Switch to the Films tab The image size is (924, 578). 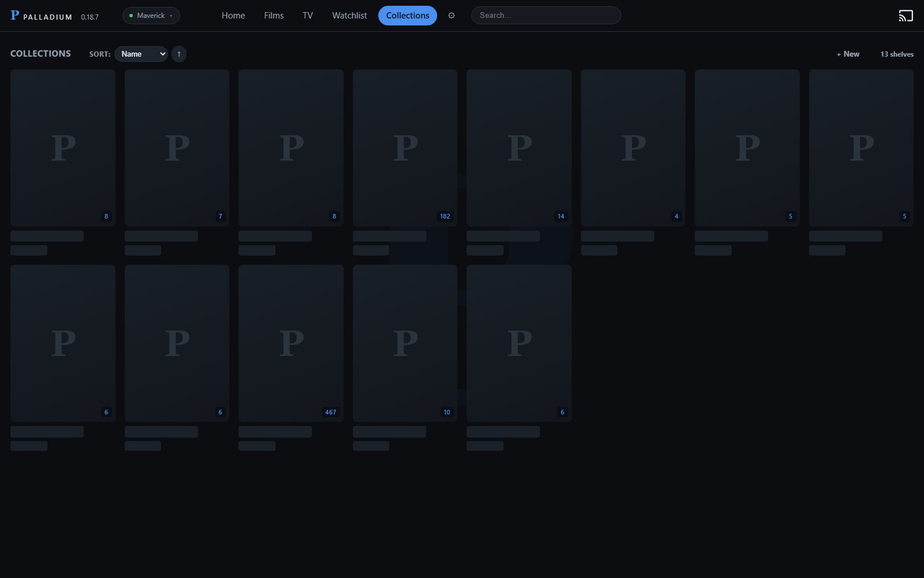pos(274,16)
